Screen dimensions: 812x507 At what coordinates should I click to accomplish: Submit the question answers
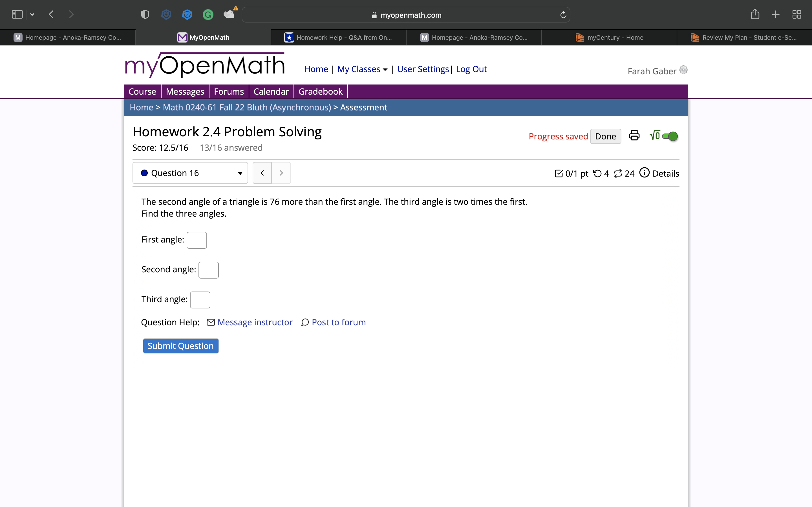[180, 345]
